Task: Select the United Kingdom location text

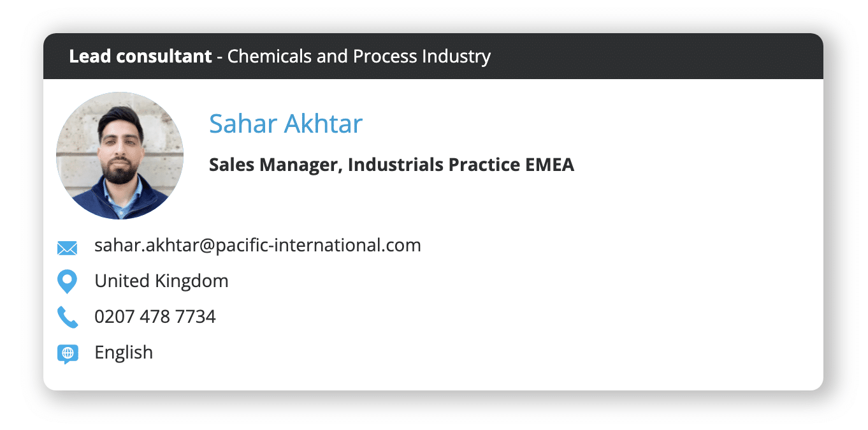Action: (161, 281)
